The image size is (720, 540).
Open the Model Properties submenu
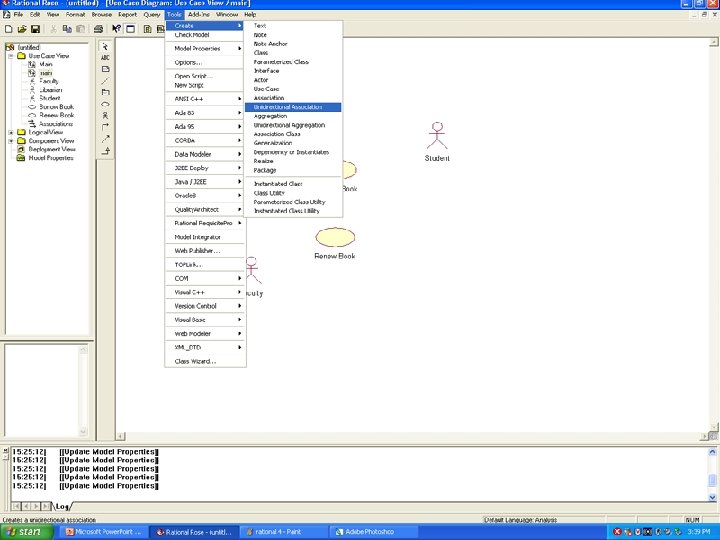coord(205,49)
